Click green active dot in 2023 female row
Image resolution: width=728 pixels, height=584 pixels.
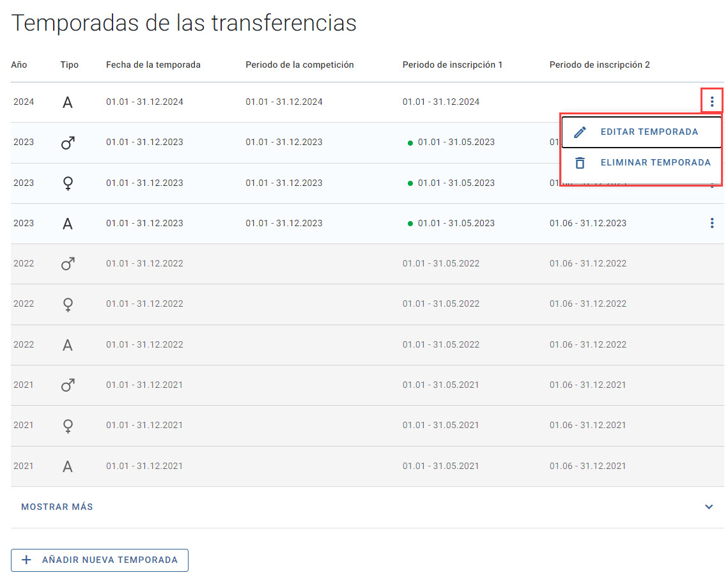pos(410,183)
